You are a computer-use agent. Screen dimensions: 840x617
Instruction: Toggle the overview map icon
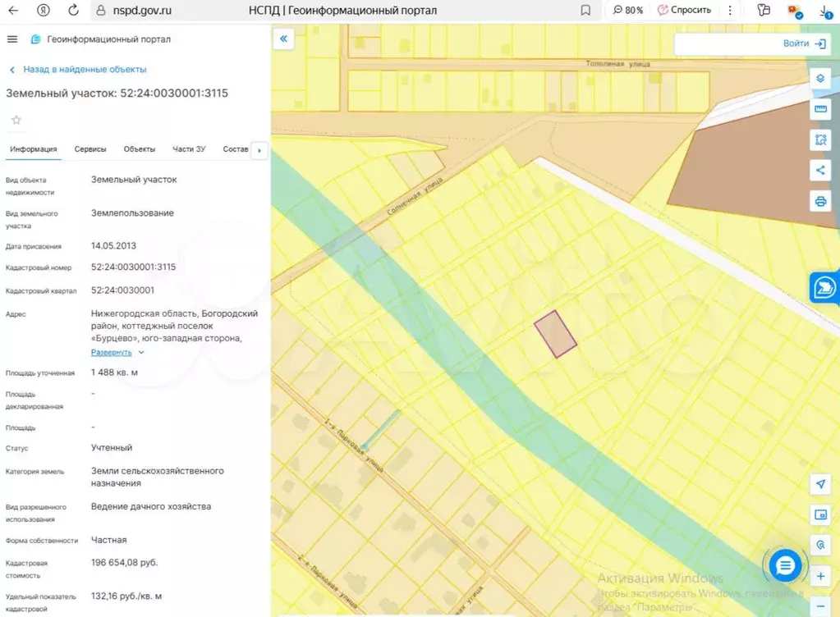[x=820, y=514]
